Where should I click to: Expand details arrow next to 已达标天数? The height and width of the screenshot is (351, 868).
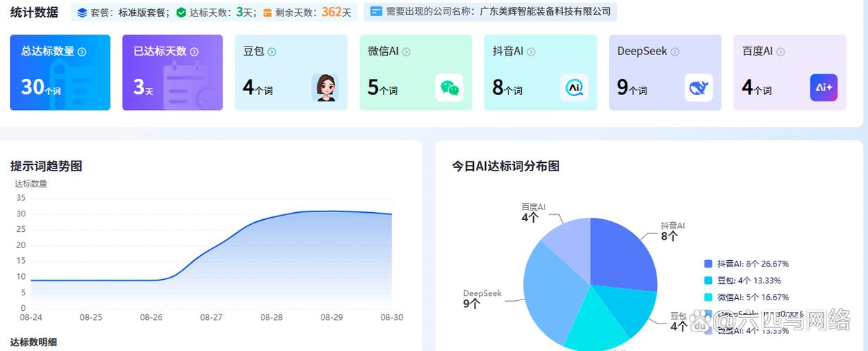tap(194, 51)
